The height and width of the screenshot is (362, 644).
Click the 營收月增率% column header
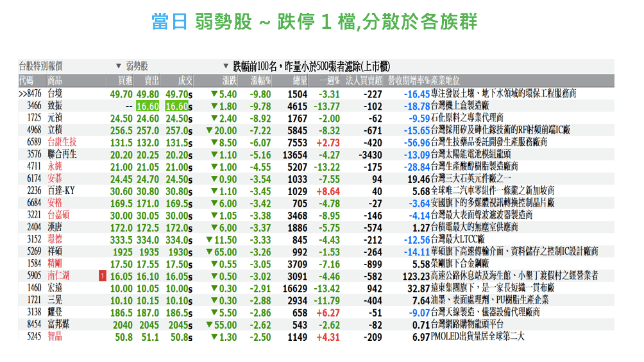pyautogui.click(x=407, y=80)
